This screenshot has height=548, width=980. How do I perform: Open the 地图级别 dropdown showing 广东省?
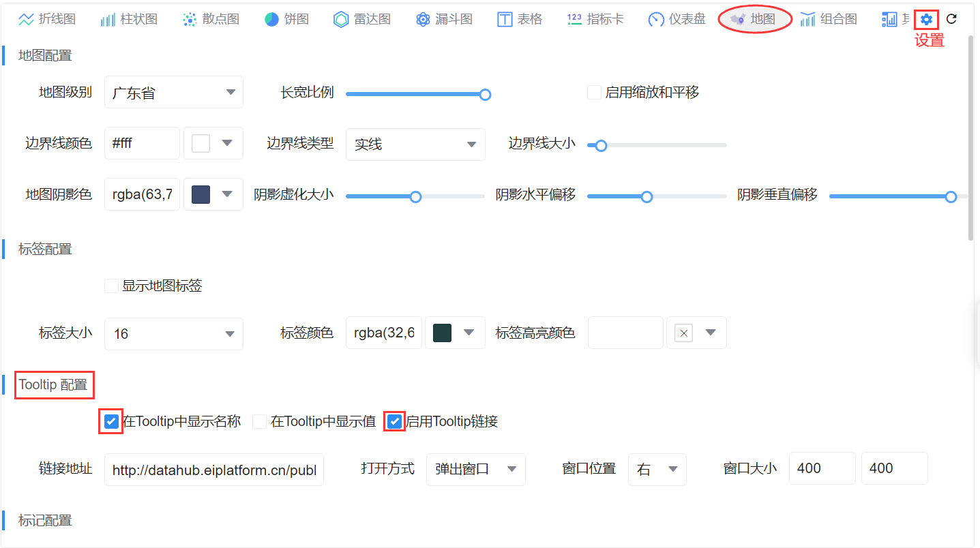point(173,91)
